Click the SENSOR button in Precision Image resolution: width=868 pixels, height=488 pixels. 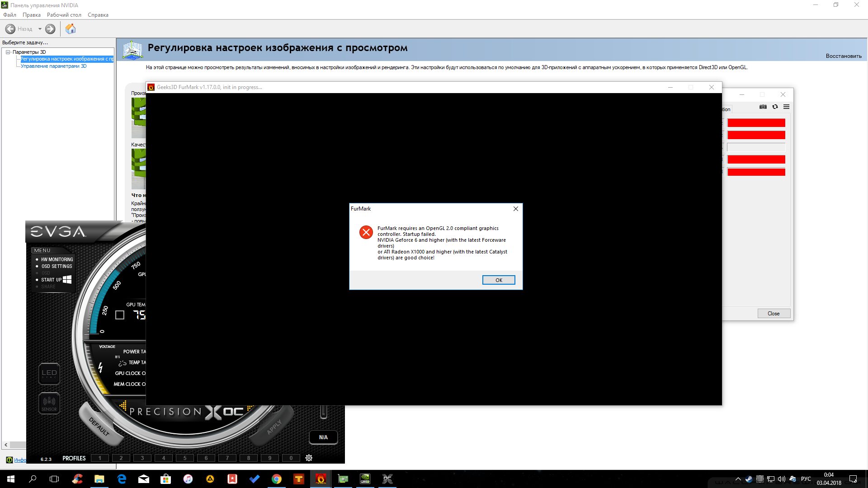point(49,403)
